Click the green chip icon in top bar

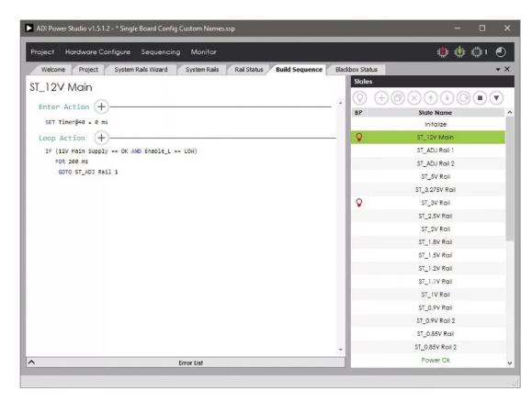(x=459, y=52)
